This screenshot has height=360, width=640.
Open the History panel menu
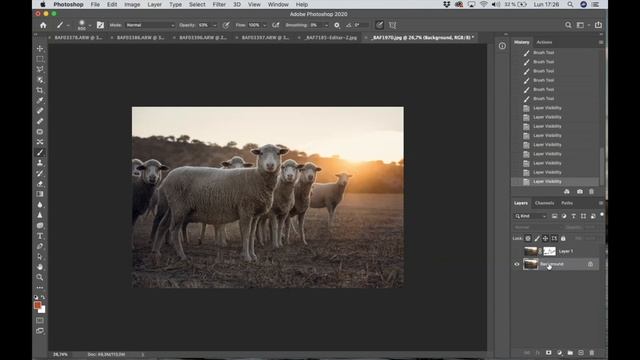[601, 42]
